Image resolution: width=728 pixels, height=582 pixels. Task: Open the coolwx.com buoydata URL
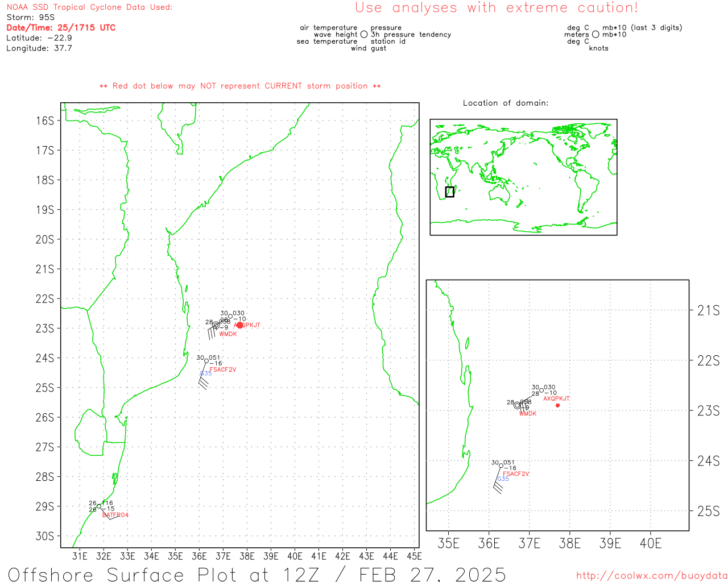[652, 576]
